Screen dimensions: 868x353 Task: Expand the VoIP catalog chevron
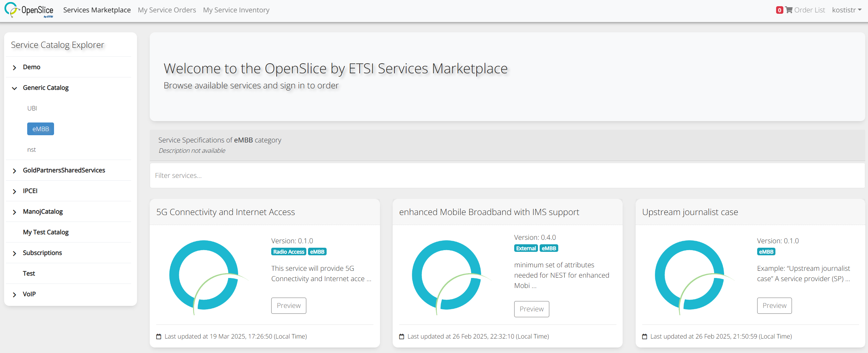pos(14,295)
